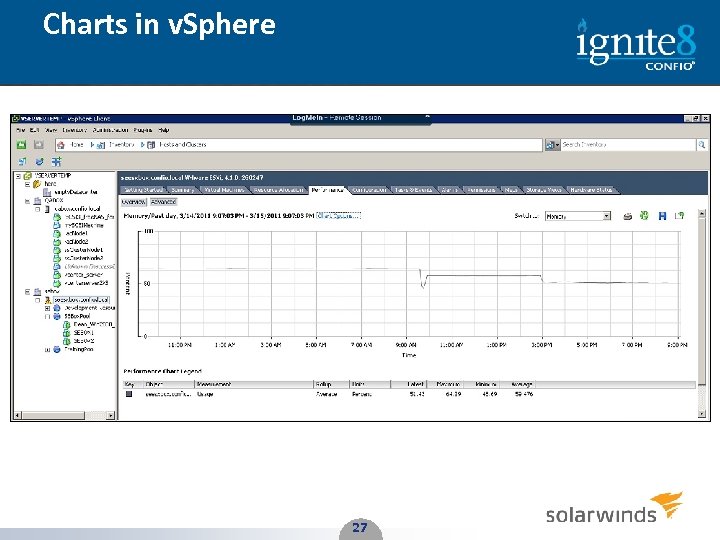
Task: Collapse the SEBoxPool resource pool node
Action: (x=47, y=316)
